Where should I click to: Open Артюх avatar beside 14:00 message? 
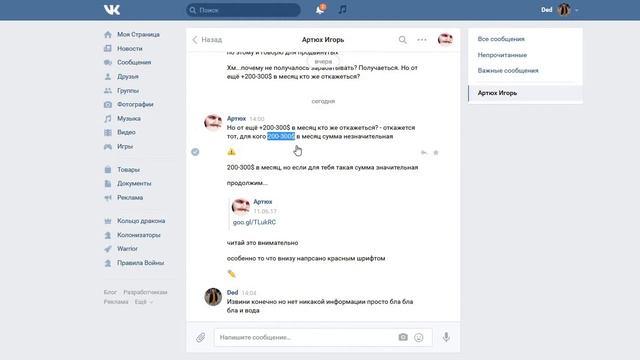coord(213,122)
